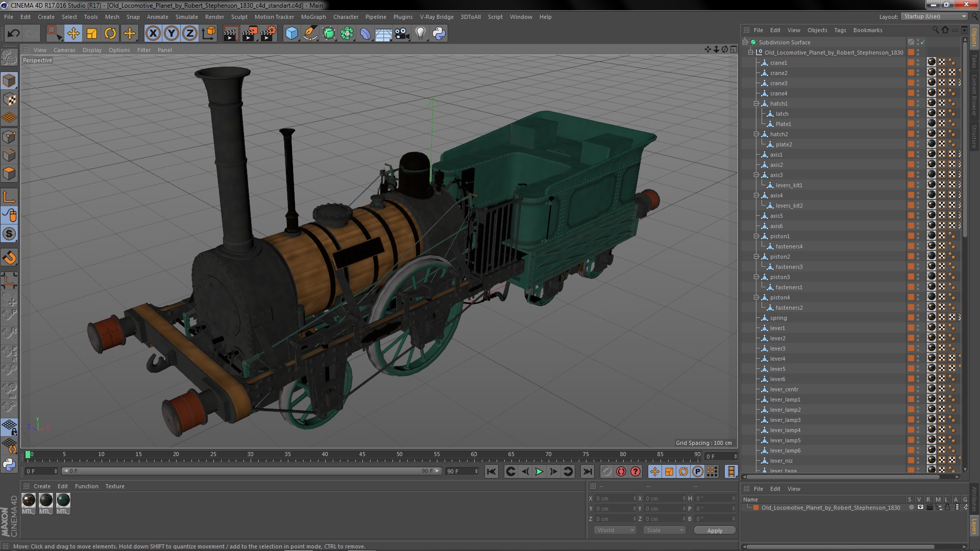Open the Mesh menu
980x551 pixels.
pos(112,17)
